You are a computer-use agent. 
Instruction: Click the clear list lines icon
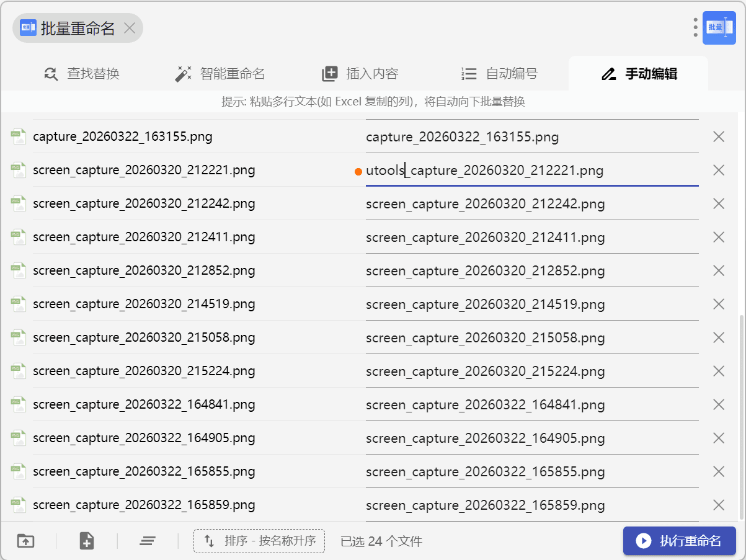point(147,541)
